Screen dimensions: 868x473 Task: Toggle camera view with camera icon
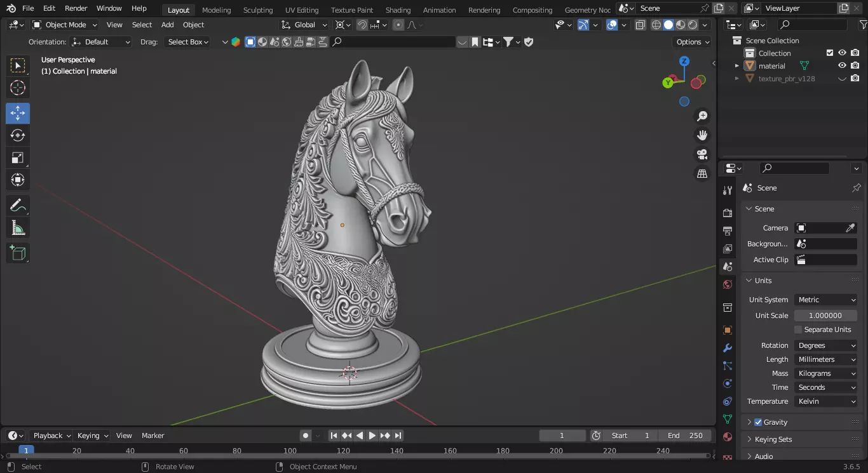[x=702, y=154]
